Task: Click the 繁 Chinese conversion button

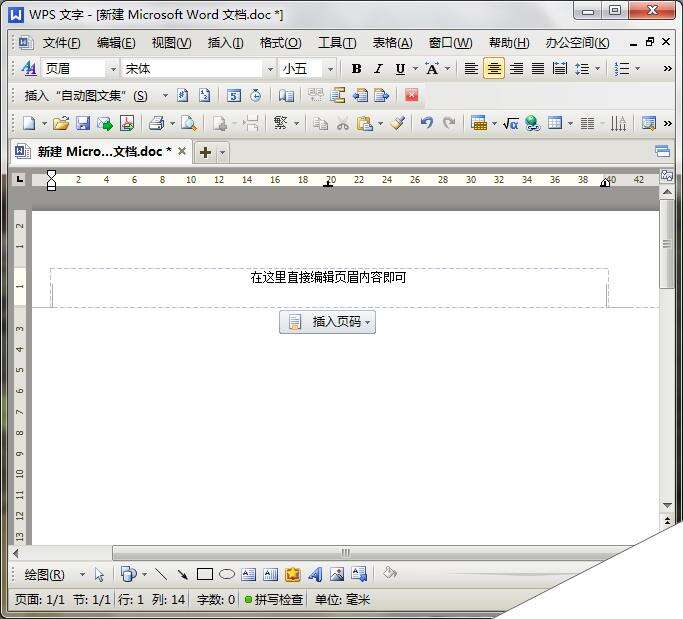Action: 280,123
